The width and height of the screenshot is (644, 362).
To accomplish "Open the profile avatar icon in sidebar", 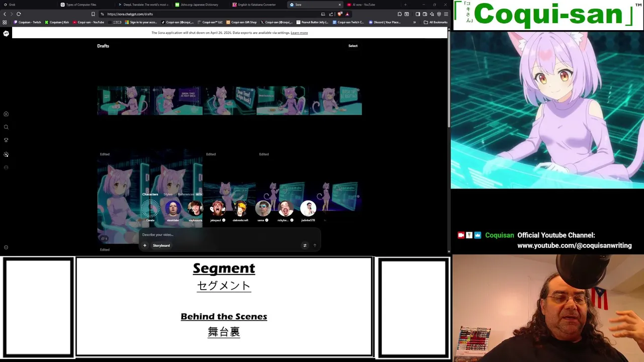I will tap(6, 167).
